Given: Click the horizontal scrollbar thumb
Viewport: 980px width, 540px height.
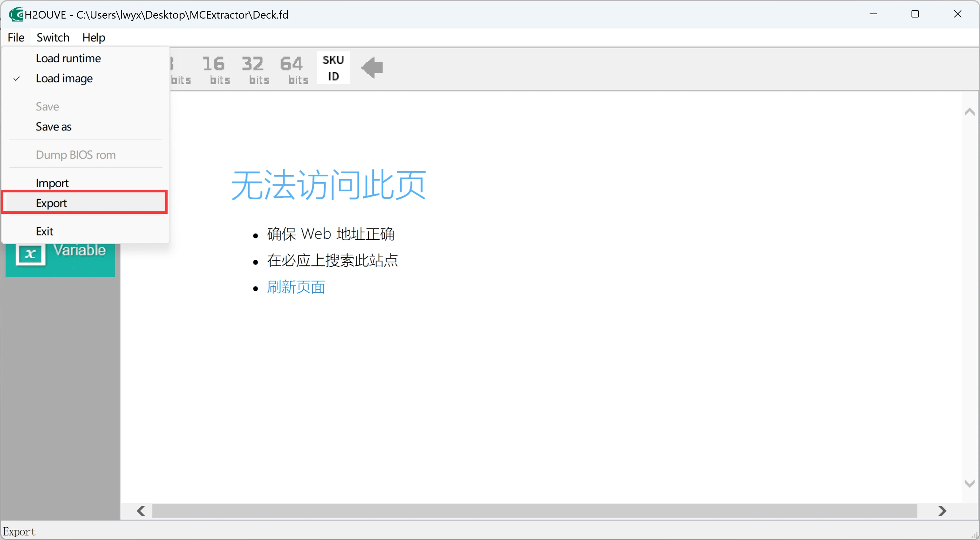Looking at the screenshot, I should [x=534, y=511].
